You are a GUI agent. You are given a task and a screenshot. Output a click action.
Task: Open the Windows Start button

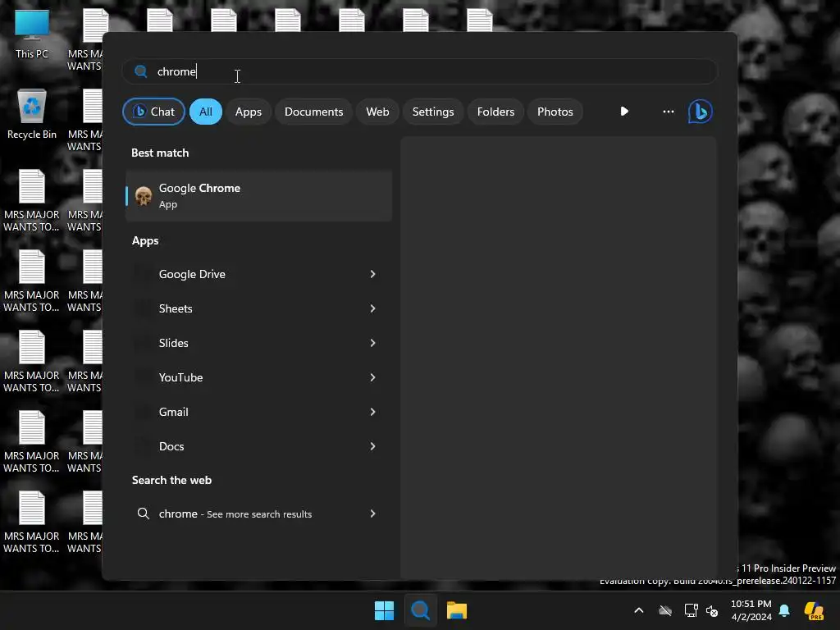click(x=384, y=610)
